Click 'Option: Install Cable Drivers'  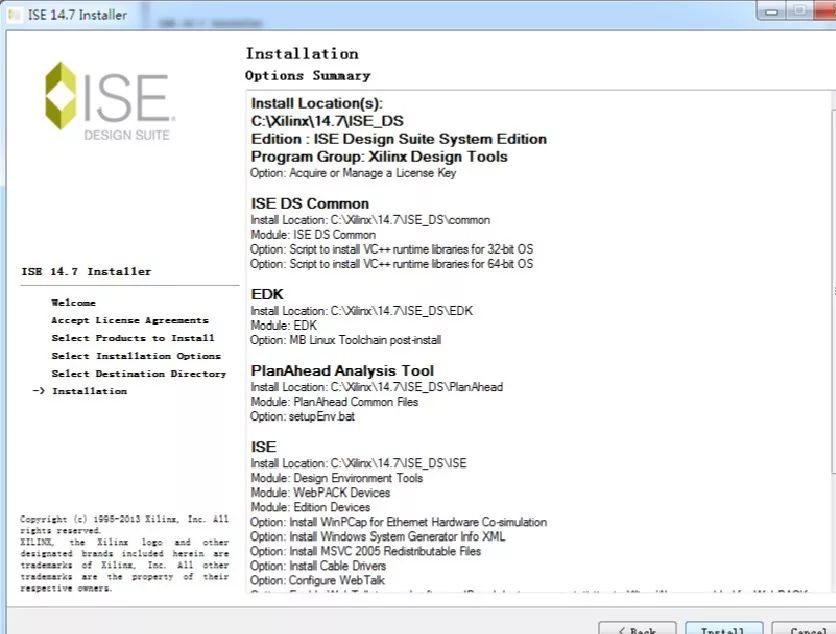(x=318, y=566)
